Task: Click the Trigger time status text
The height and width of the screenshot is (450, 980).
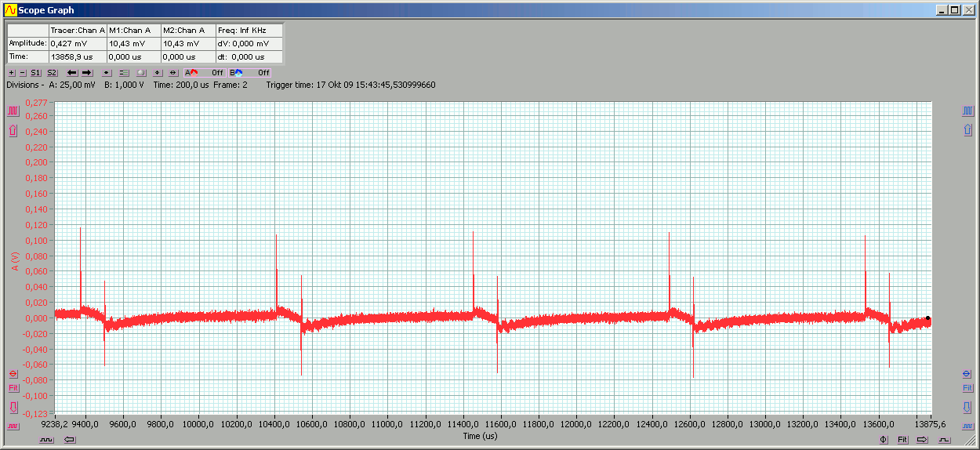Action: (351, 85)
